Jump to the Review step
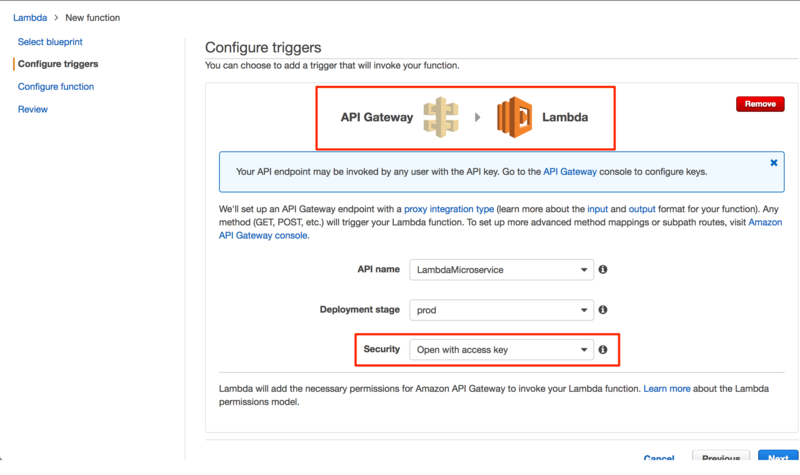Viewport: 800px width, 475px height. pos(33,109)
